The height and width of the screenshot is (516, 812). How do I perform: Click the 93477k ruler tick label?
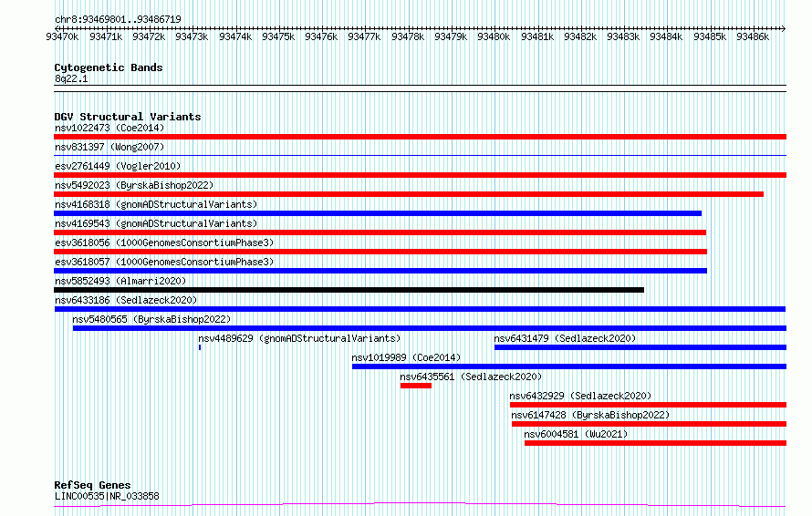tap(364, 36)
